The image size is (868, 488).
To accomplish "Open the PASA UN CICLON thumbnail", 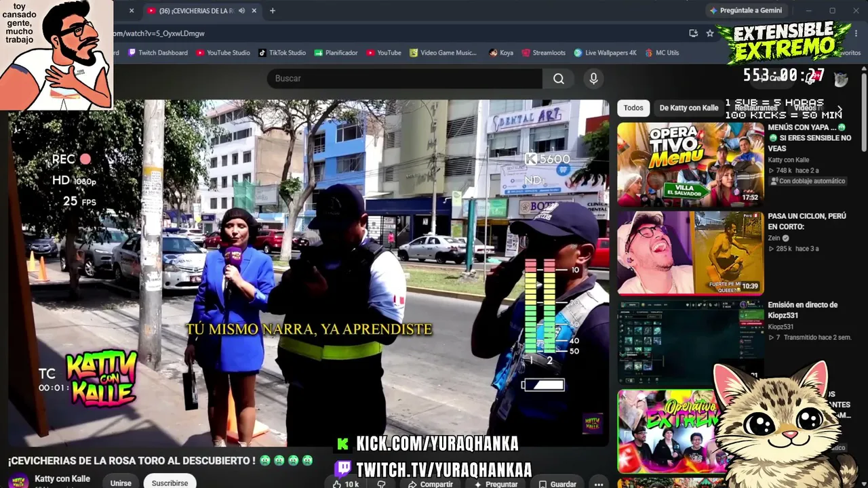I will point(690,253).
